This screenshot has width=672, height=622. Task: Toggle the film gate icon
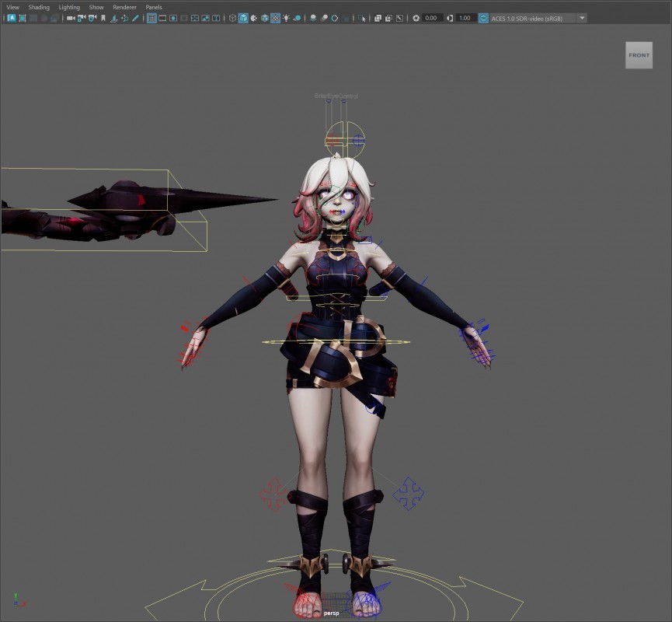162,18
